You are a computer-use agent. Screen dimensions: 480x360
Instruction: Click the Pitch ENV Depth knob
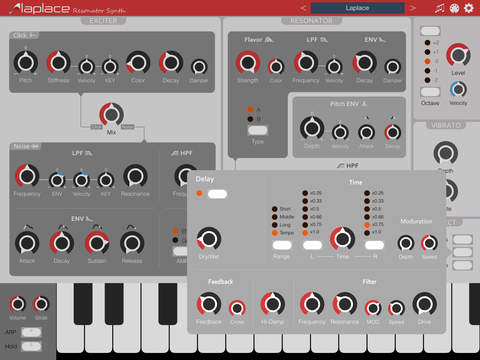[x=312, y=128]
